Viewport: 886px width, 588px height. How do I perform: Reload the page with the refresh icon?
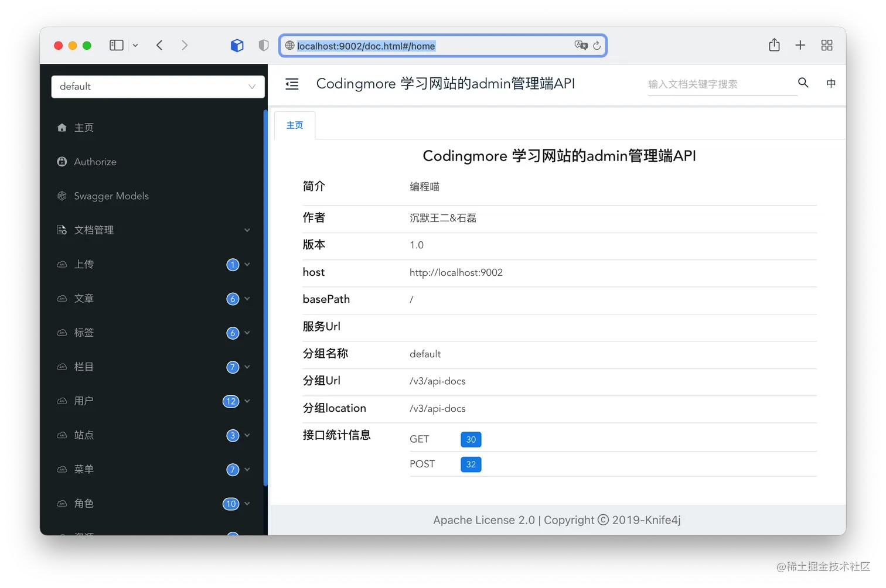point(597,46)
